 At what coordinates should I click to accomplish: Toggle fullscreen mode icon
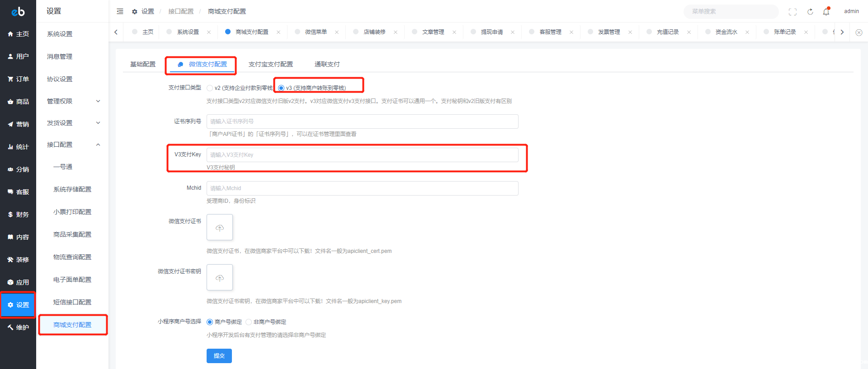[x=793, y=12]
